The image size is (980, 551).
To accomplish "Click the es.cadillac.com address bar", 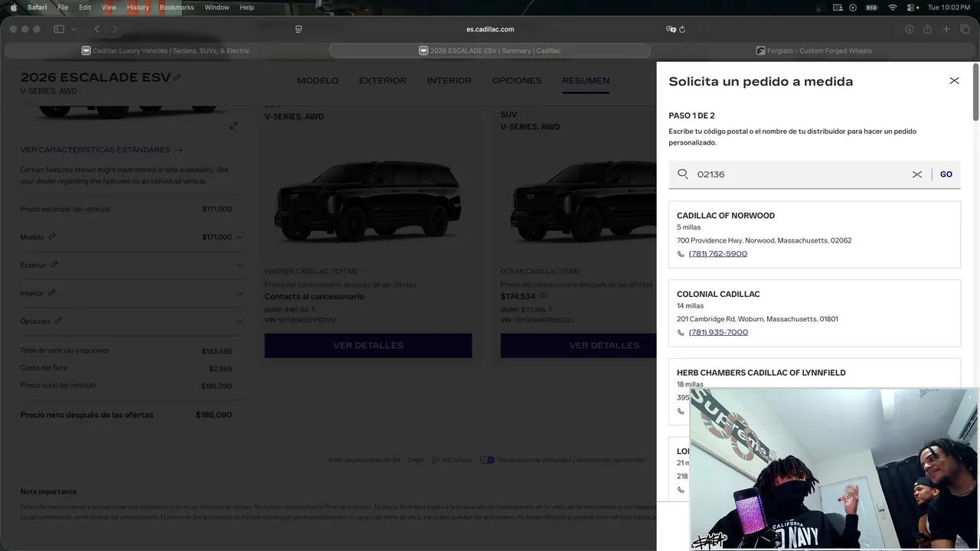I will tap(490, 29).
